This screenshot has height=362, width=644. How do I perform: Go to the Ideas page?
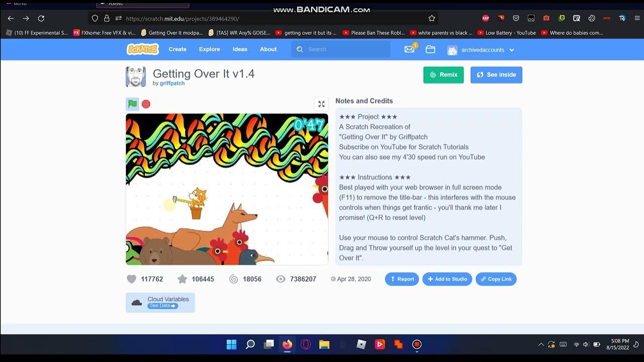pyautogui.click(x=240, y=49)
